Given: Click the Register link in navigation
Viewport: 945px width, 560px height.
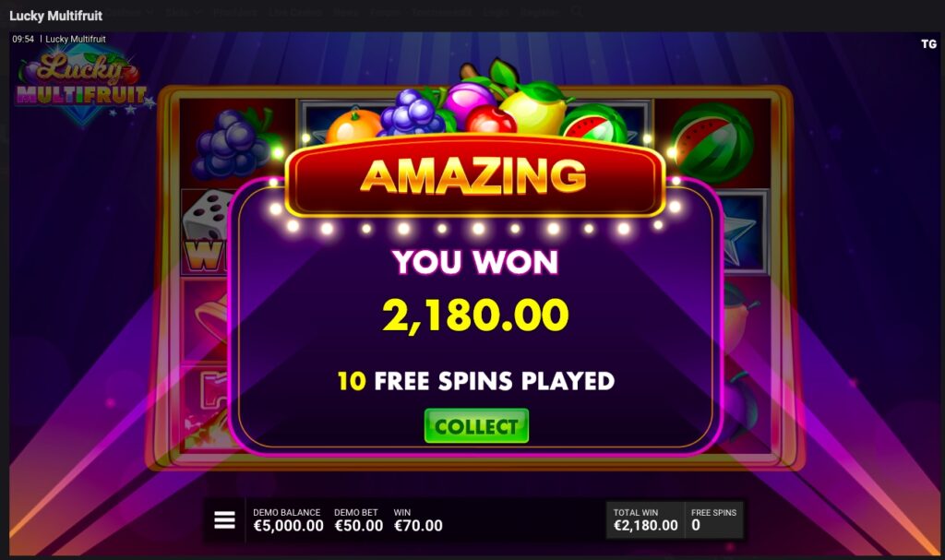Looking at the screenshot, I should (539, 11).
